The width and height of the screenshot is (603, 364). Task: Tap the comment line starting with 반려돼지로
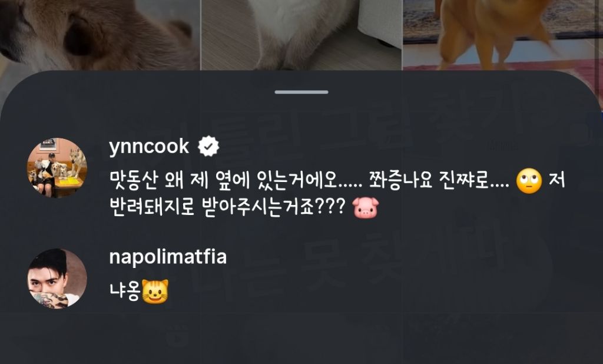click(x=244, y=208)
